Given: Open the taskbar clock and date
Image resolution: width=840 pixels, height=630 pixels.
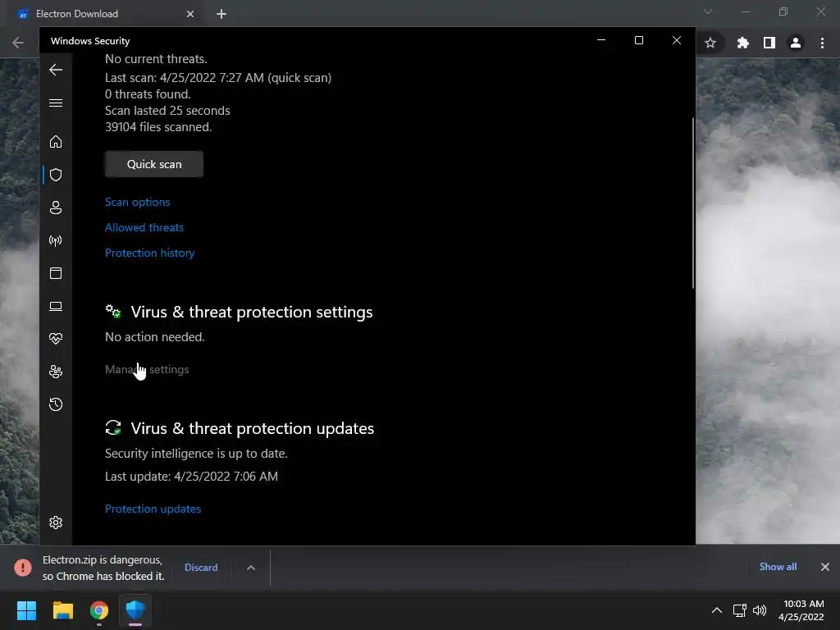Looking at the screenshot, I should [x=801, y=610].
